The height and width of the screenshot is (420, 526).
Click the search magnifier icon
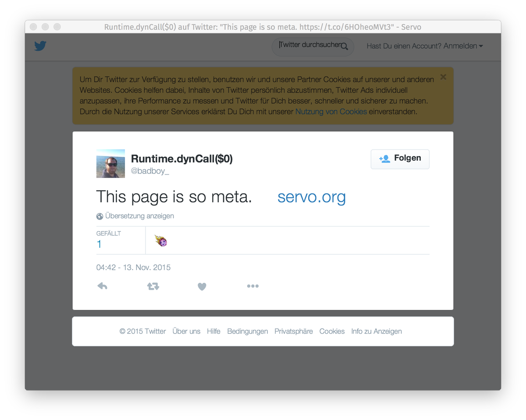(344, 46)
